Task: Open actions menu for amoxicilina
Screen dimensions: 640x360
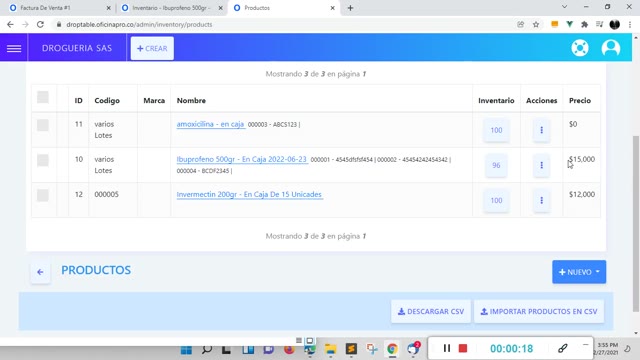Action: pyautogui.click(x=541, y=130)
